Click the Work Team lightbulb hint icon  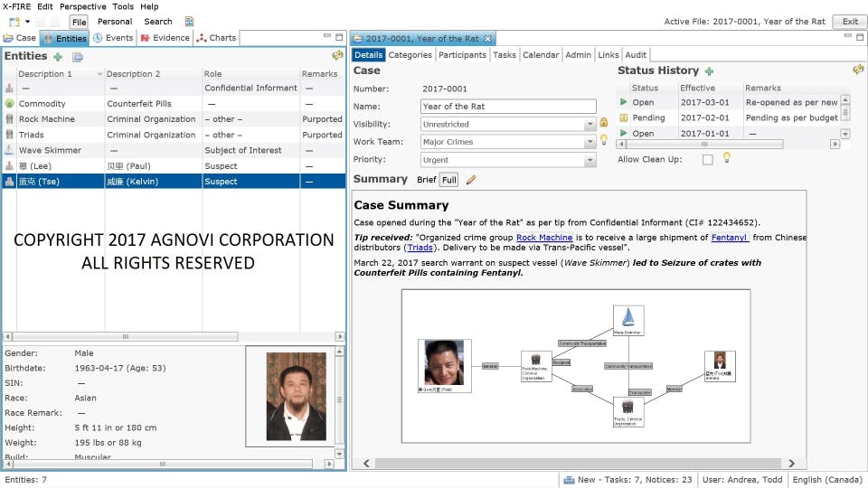pos(604,140)
